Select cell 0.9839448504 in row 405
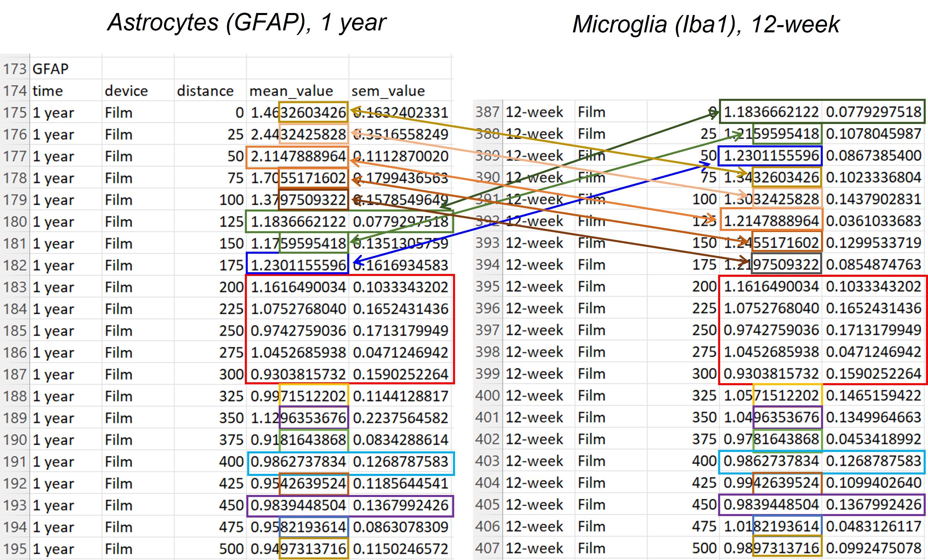The image size is (928, 560). [x=771, y=505]
